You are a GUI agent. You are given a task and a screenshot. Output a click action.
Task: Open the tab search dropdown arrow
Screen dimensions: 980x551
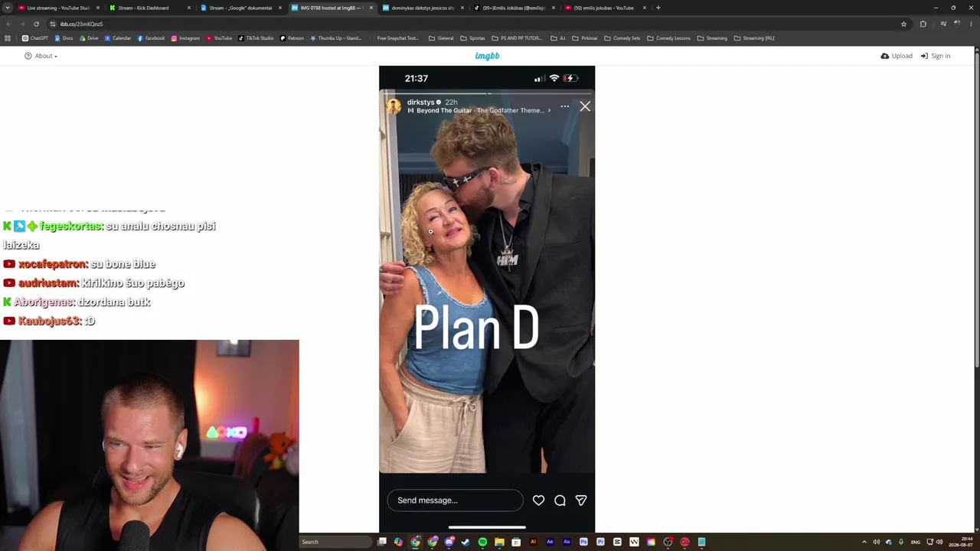(x=7, y=8)
